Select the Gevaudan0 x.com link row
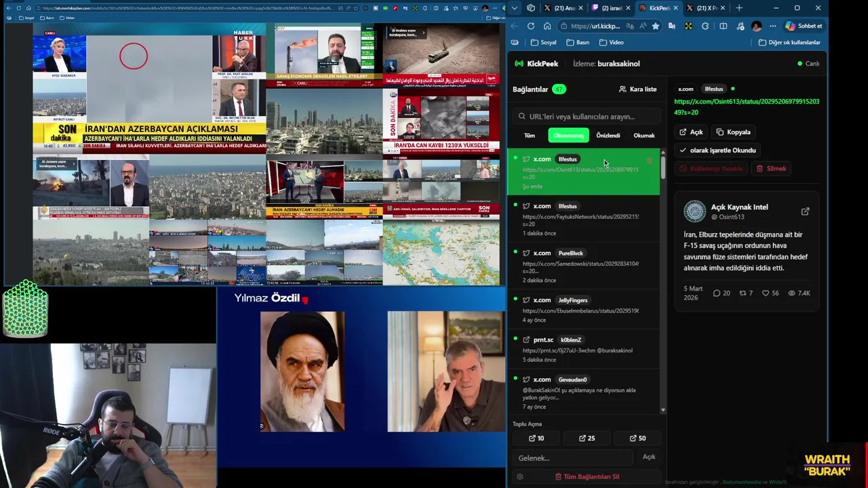868x488 pixels. click(583, 392)
